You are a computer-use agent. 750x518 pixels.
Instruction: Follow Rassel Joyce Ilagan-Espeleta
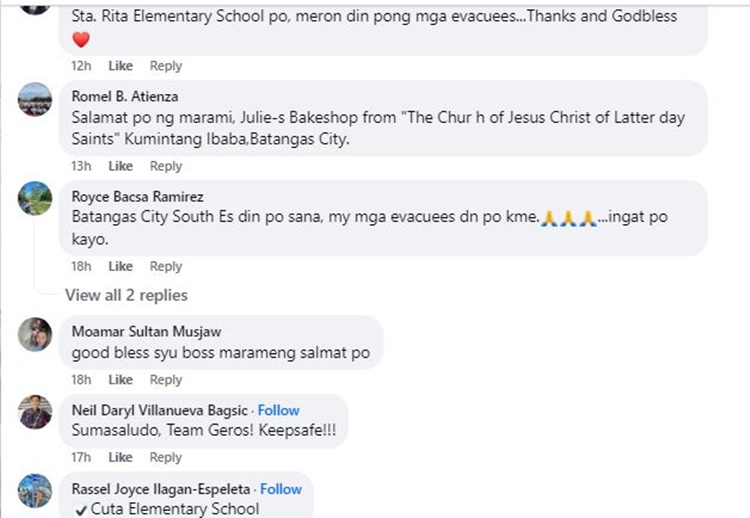pyautogui.click(x=281, y=489)
